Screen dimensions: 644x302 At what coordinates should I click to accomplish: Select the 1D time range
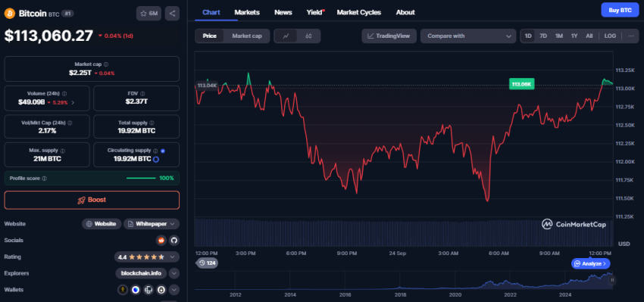528,36
